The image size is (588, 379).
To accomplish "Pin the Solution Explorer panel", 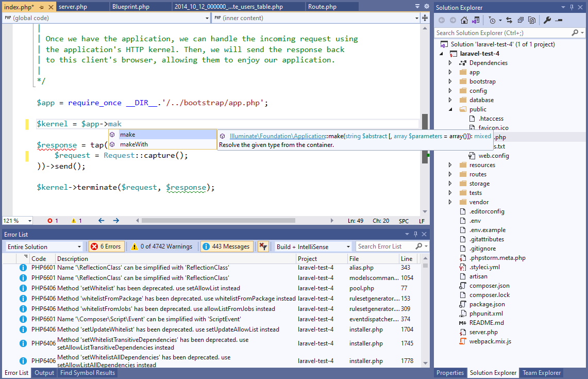I will [x=572, y=7].
